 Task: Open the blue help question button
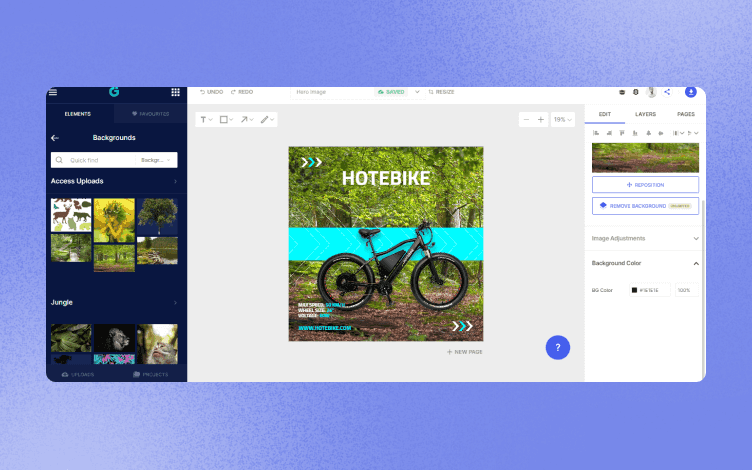(x=558, y=347)
